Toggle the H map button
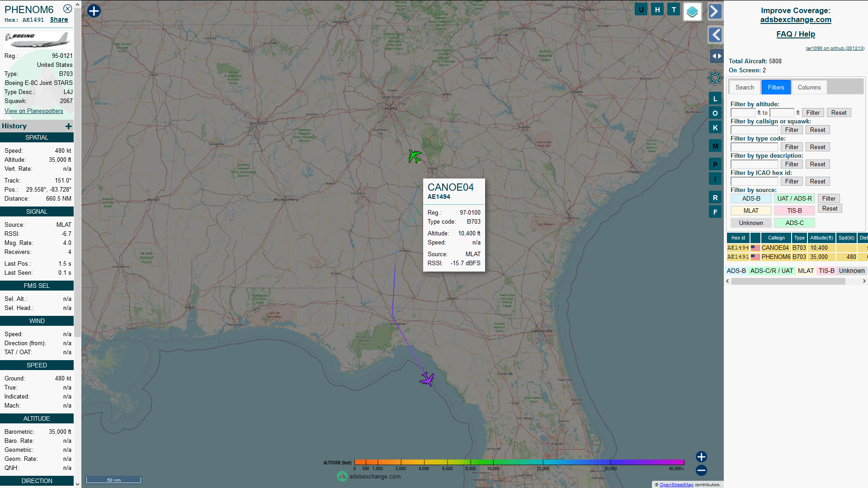This screenshot has width=868, height=488. tap(657, 9)
